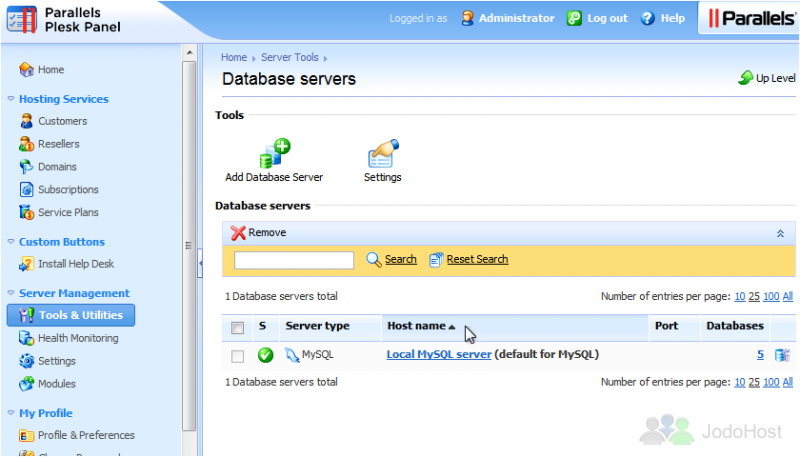
Task: Click the Profile & Preferences icon
Action: (x=26, y=435)
